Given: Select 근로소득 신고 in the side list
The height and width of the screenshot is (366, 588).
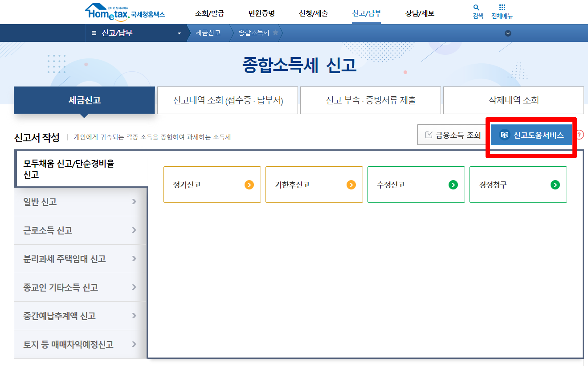Looking at the screenshot, I should click(81, 230).
